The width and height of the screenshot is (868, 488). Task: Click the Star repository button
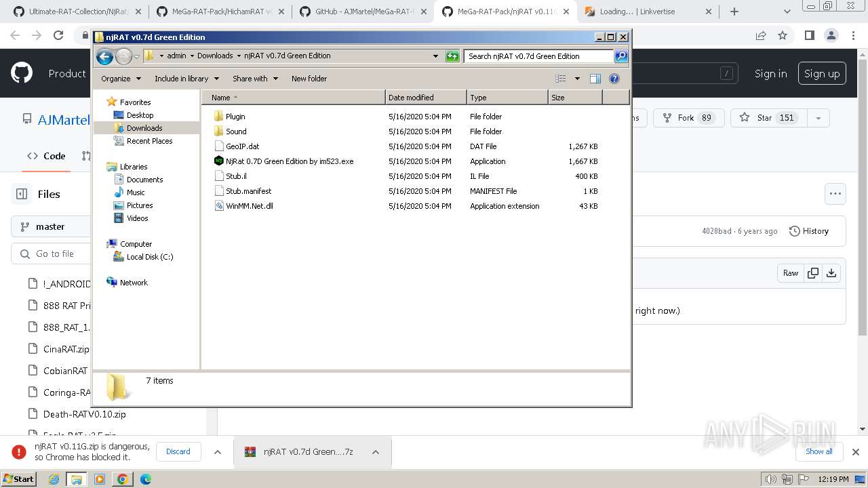pos(767,118)
